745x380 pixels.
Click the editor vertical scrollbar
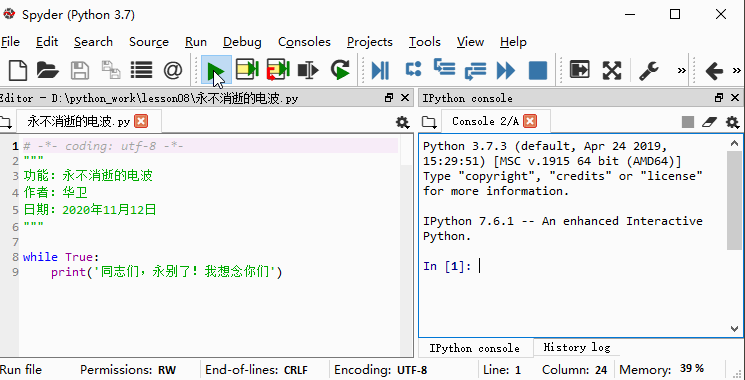pyautogui.click(x=406, y=245)
